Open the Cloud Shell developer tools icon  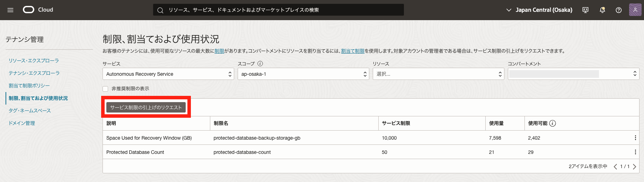[585, 10]
